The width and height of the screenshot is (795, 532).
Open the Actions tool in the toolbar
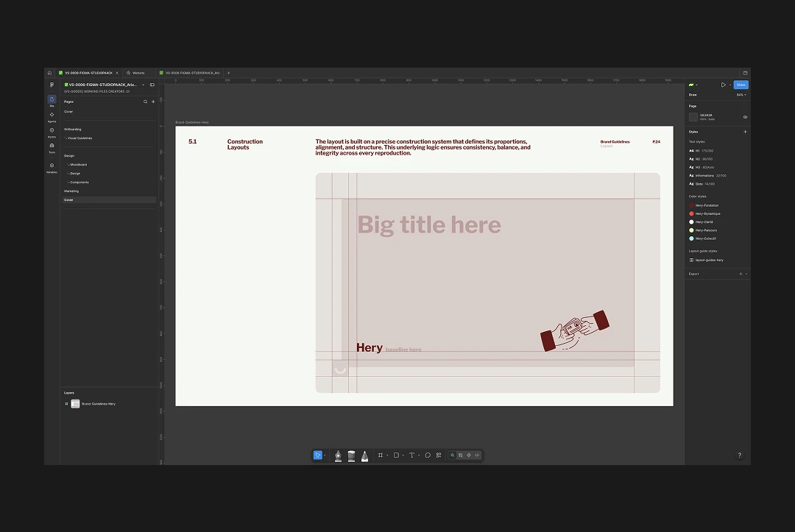coord(439,455)
